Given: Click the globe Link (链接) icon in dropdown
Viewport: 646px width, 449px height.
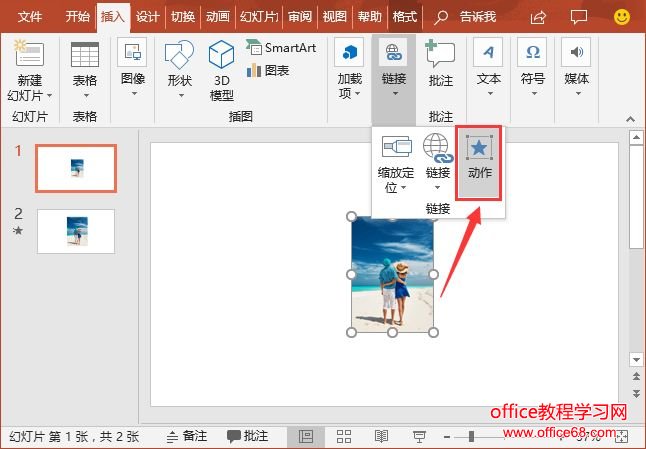Looking at the screenshot, I should tap(438, 148).
